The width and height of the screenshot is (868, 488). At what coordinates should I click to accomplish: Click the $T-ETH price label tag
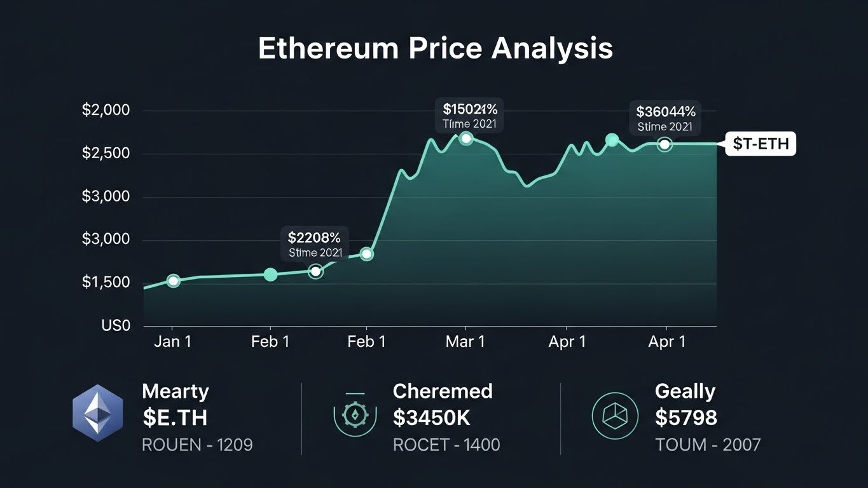pyautogui.click(x=761, y=144)
